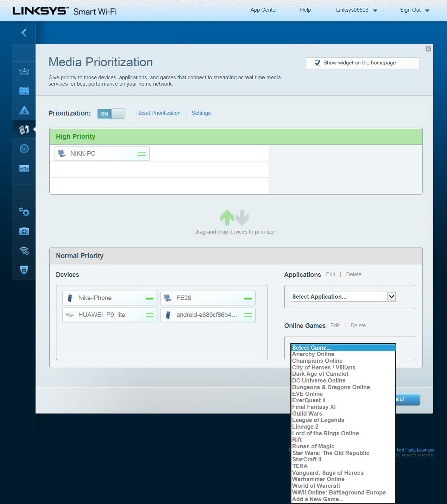The image size is (447, 504).
Task: Click Reset Prioritization link
Action: (x=158, y=113)
